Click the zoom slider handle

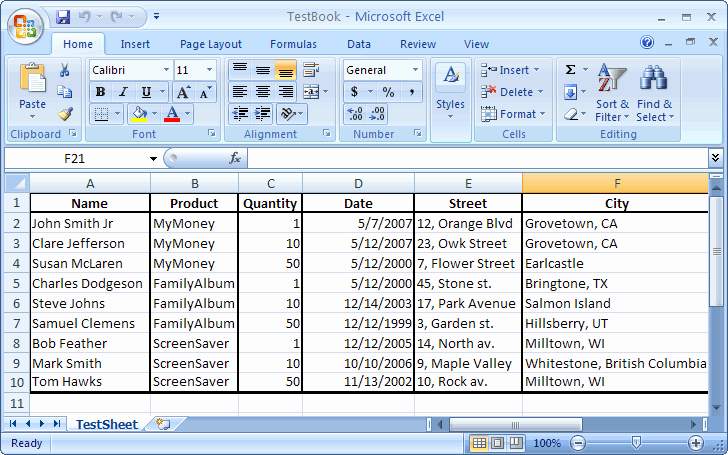[x=637, y=442]
